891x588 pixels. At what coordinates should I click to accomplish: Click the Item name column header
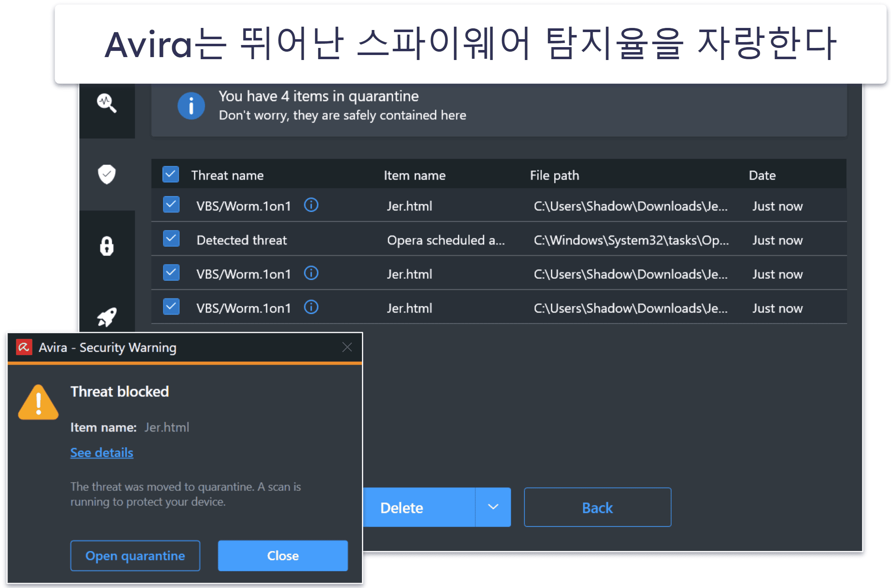[x=414, y=175]
